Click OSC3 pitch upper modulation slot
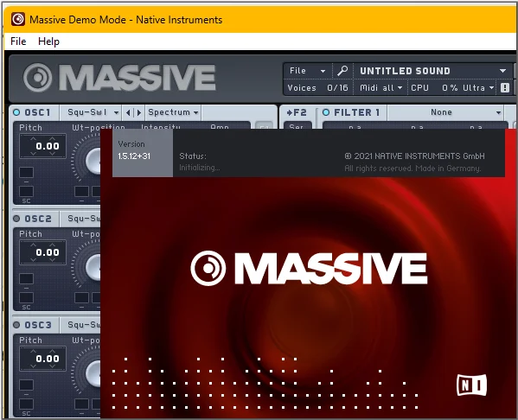The width and height of the screenshot is (518, 420). 26,385
